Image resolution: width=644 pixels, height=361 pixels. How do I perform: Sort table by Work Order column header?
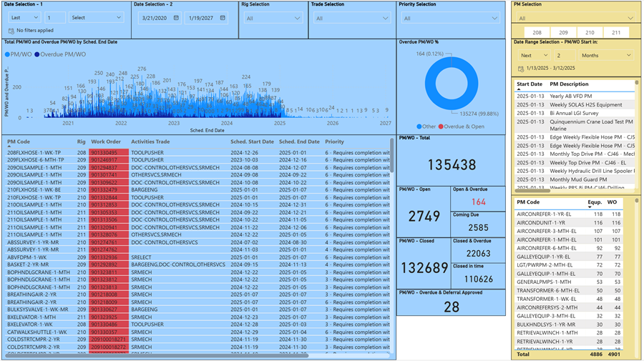(106, 142)
